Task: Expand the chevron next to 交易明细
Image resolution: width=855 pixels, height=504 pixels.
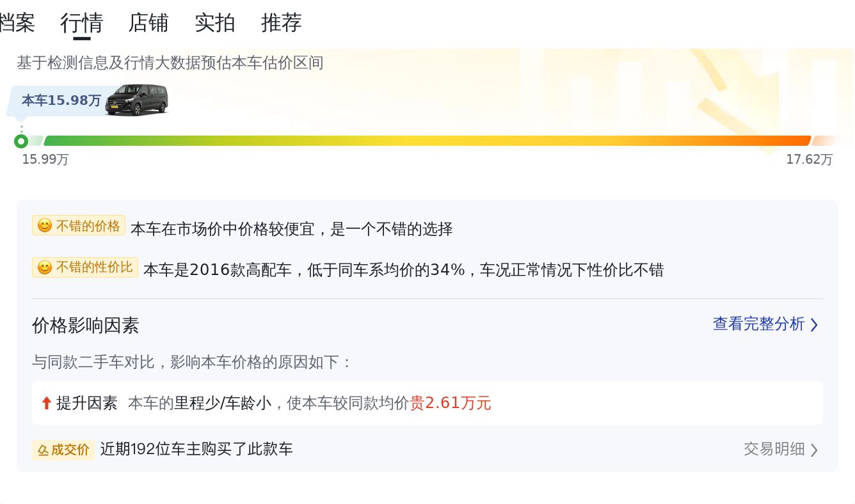Action: click(814, 450)
